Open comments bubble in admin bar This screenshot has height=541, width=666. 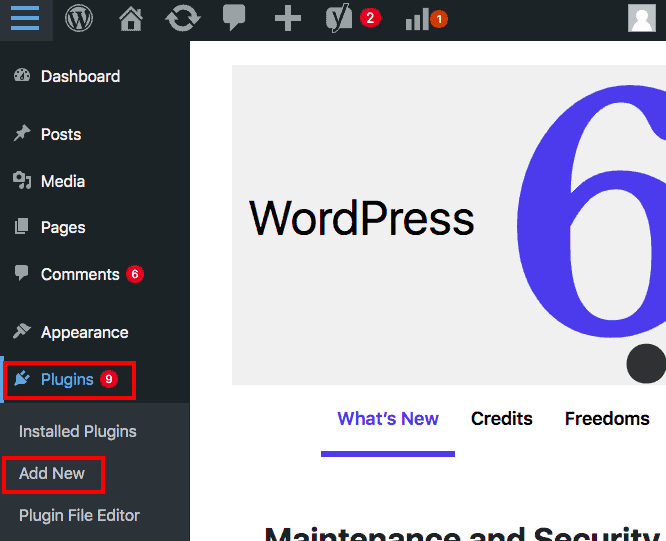pyautogui.click(x=234, y=17)
